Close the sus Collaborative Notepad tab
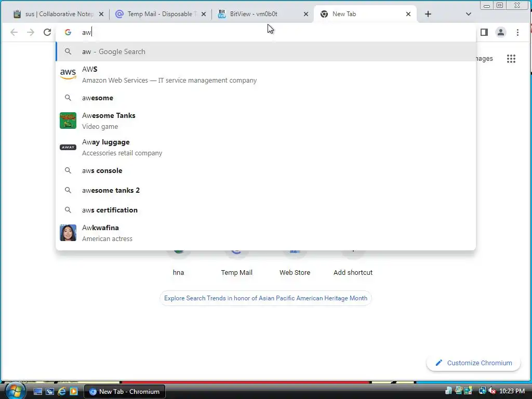The height and width of the screenshot is (399, 532). pyautogui.click(x=101, y=14)
